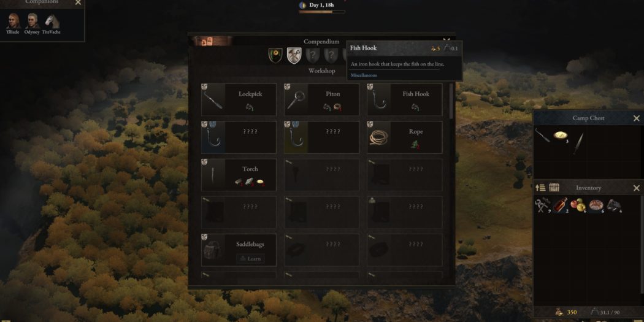Click the Saddlebags backpack icon
644x322 pixels.
pos(213,250)
